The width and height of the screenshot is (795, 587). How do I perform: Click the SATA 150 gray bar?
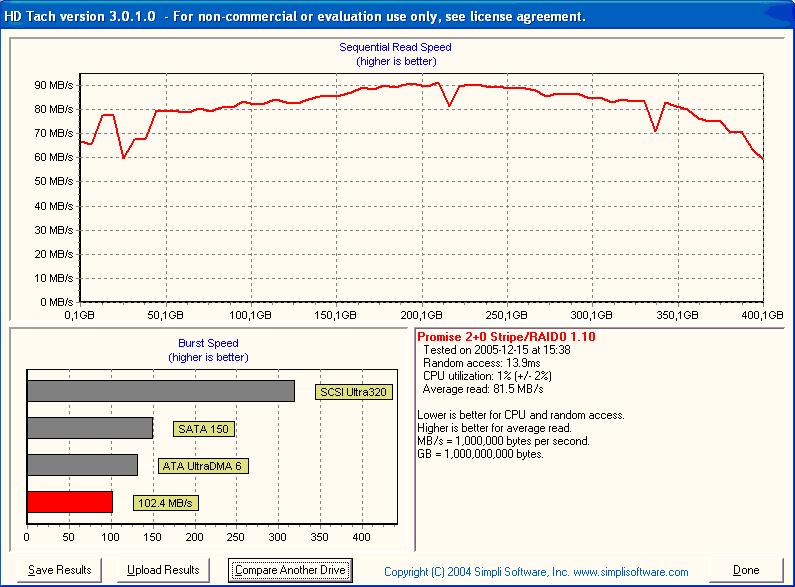(90, 428)
